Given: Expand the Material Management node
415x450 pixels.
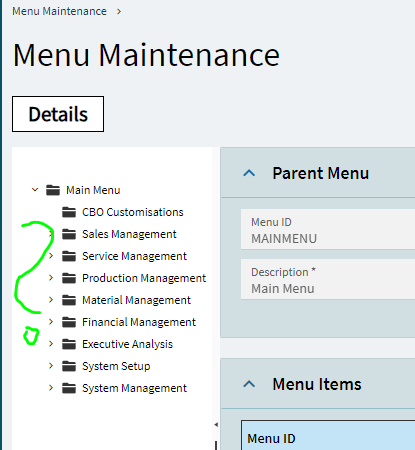Looking at the screenshot, I should [51, 300].
